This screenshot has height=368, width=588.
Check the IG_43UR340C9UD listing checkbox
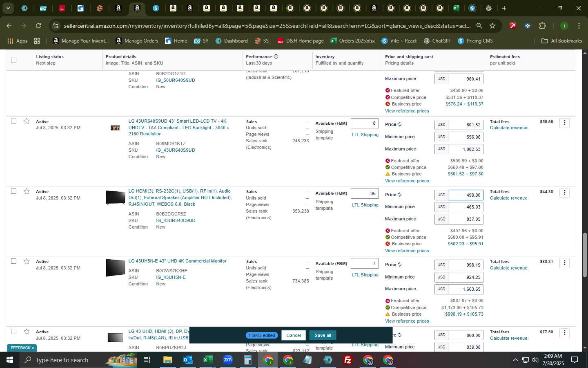click(13, 191)
